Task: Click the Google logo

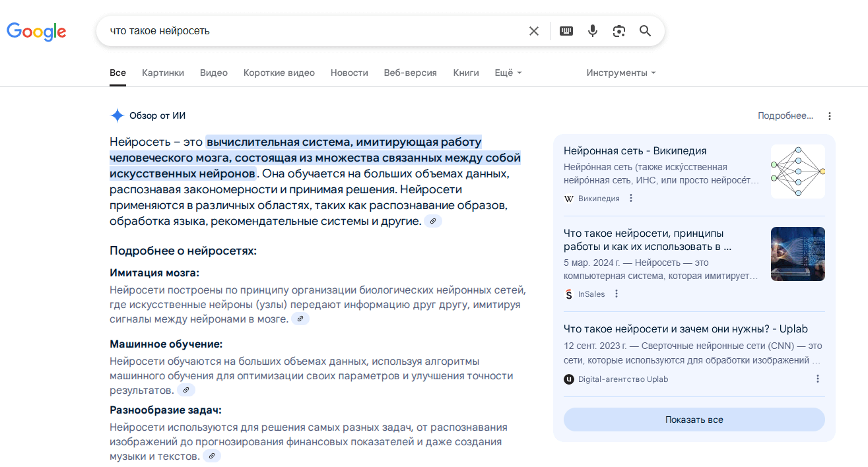Action: point(36,32)
